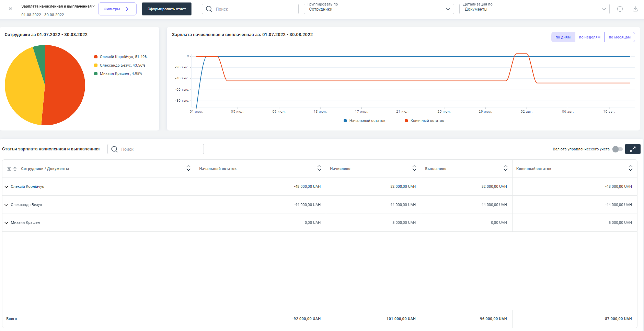This screenshot has height=331, width=644.
Task: Sort by Конечный остаток column
Action: pos(630,168)
